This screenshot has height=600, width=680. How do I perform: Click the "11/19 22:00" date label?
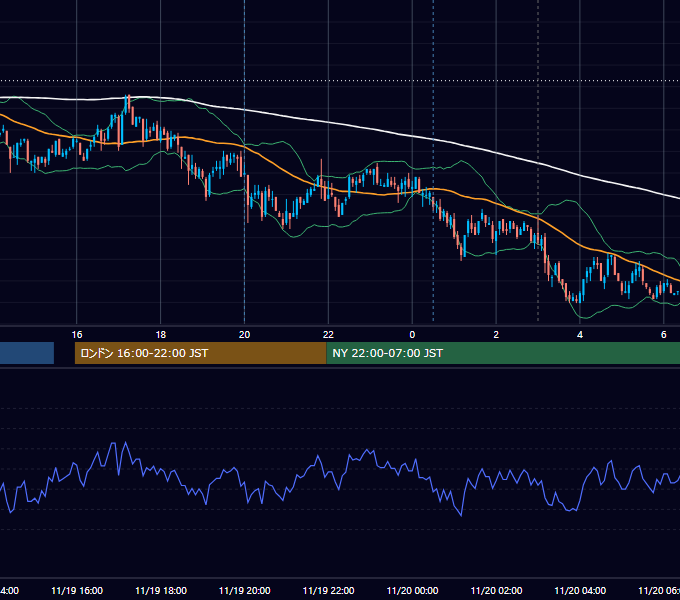pyautogui.click(x=328, y=590)
